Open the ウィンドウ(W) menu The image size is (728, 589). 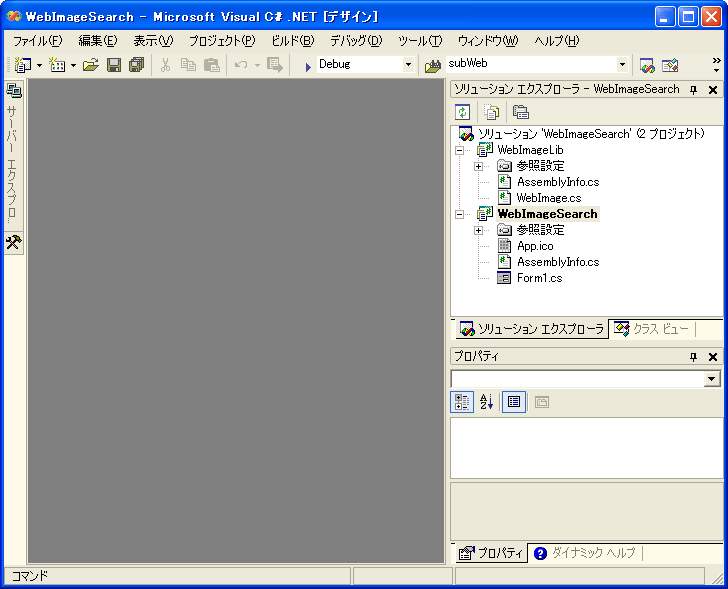(x=488, y=41)
